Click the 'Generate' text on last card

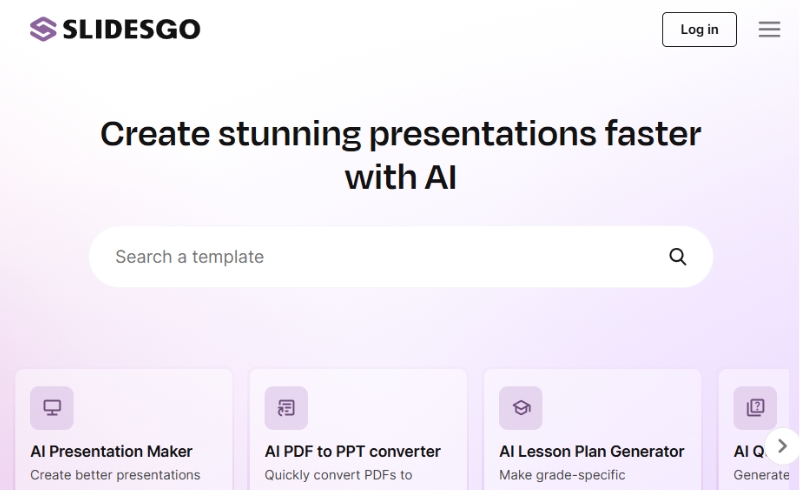761,475
